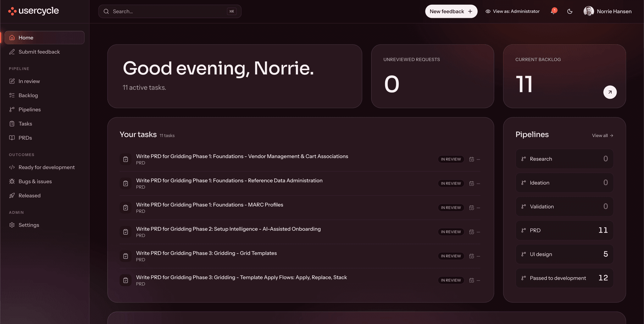The height and width of the screenshot is (324, 644).
Task: Click the 11 tasks count label
Action: point(167,135)
